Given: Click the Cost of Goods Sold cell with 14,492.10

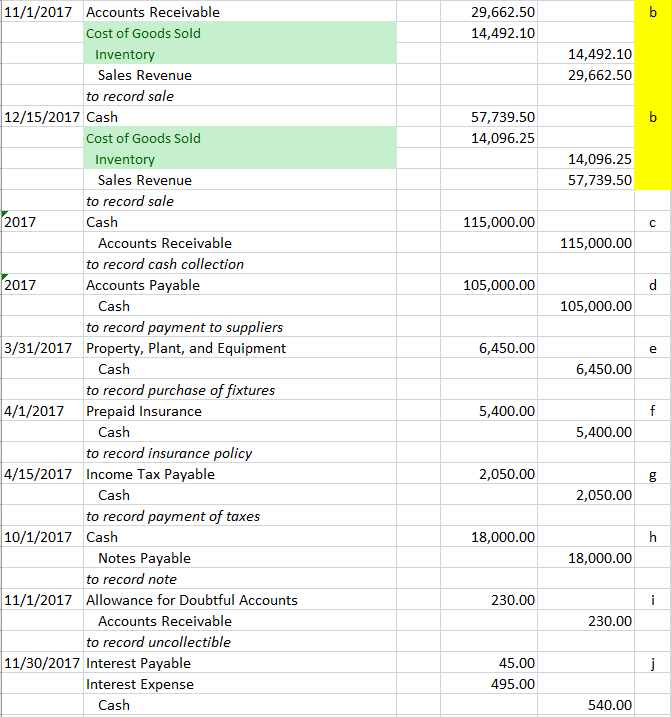Looking at the screenshot, I should (x=240, y=33).
